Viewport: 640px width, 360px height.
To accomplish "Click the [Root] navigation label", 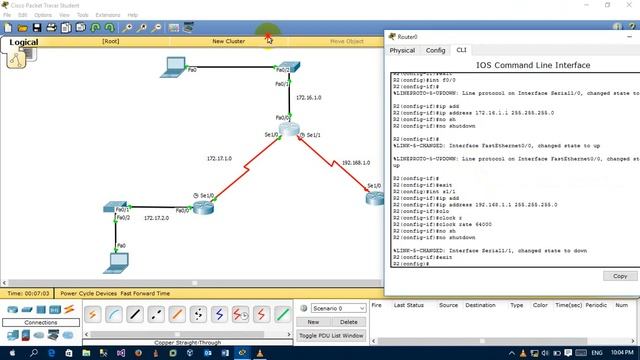I will pyautogui.click(x=111, y=41).
